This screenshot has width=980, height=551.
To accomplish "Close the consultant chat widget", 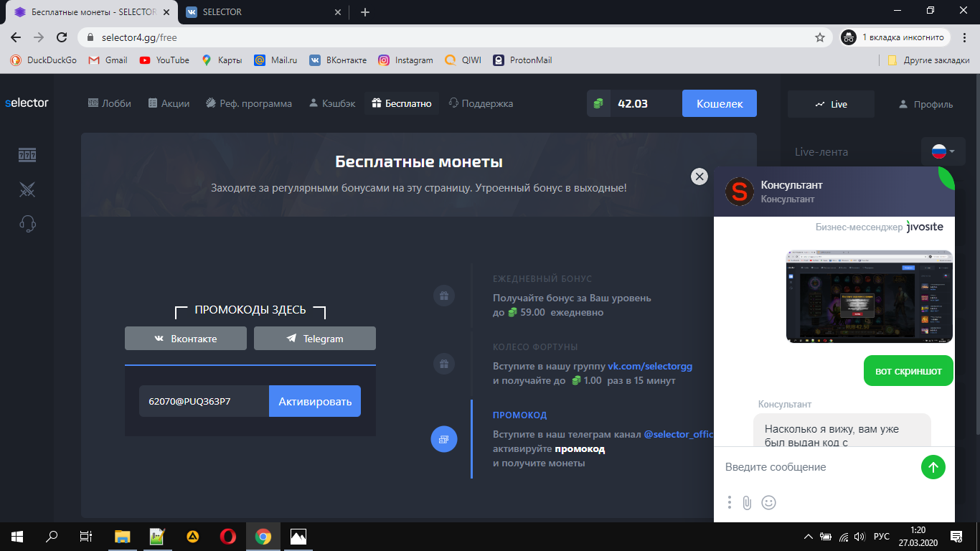I will [699, 176].
